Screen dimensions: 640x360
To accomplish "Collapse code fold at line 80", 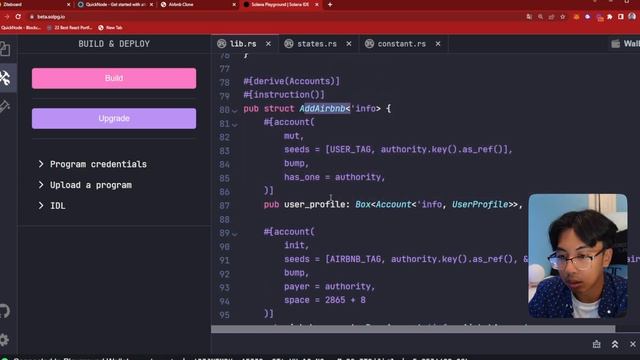I will tap(235, 110).
